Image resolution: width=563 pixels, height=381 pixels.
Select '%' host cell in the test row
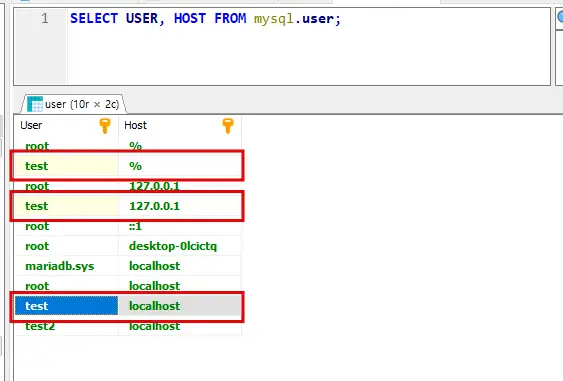click(x=180, y=166)
